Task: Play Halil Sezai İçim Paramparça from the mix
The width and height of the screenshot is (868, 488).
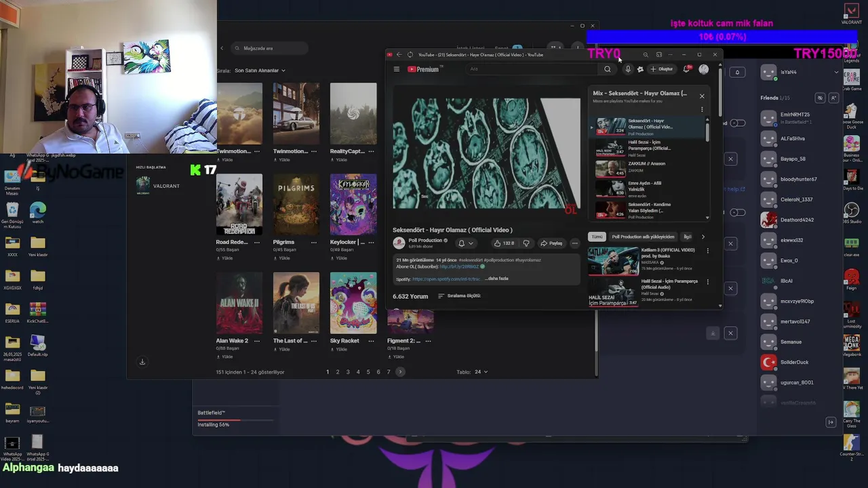Action: pyautogui.click(x=647, y=148)
